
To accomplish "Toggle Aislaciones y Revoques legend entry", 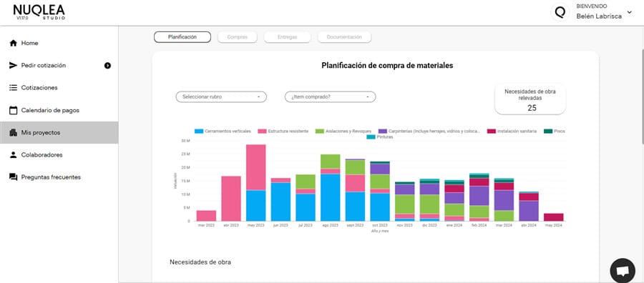I will click(343, 131).
